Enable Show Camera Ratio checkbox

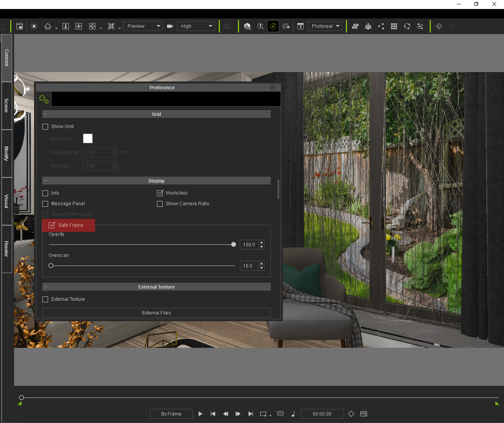click(x=160, y=204)
